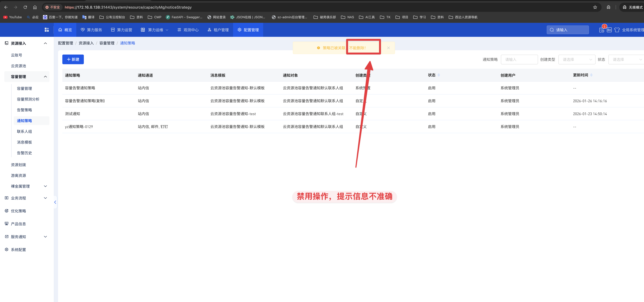This screenshot has height=302, width=644.
Task: Toggle sorting on the 更新时间 column
Action: (x=591, y=75)
